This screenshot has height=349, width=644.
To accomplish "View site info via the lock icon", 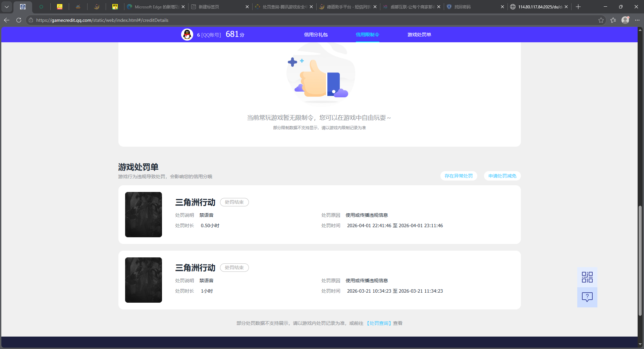I will pos(31,20).
